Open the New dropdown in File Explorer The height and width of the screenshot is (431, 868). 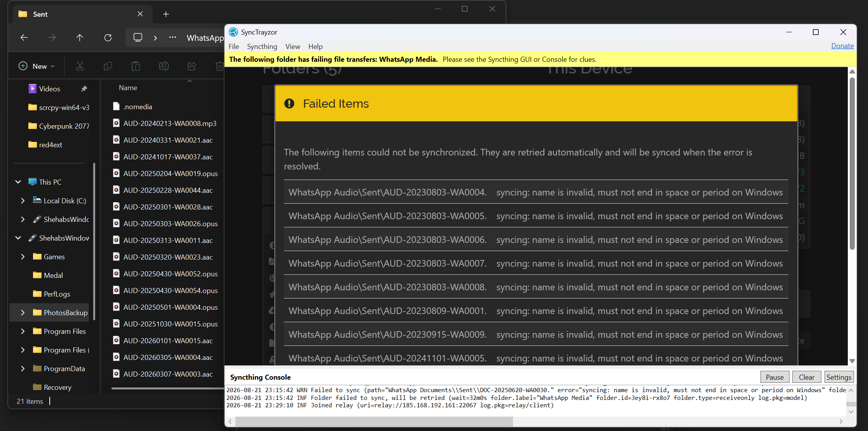coord(37,66)
